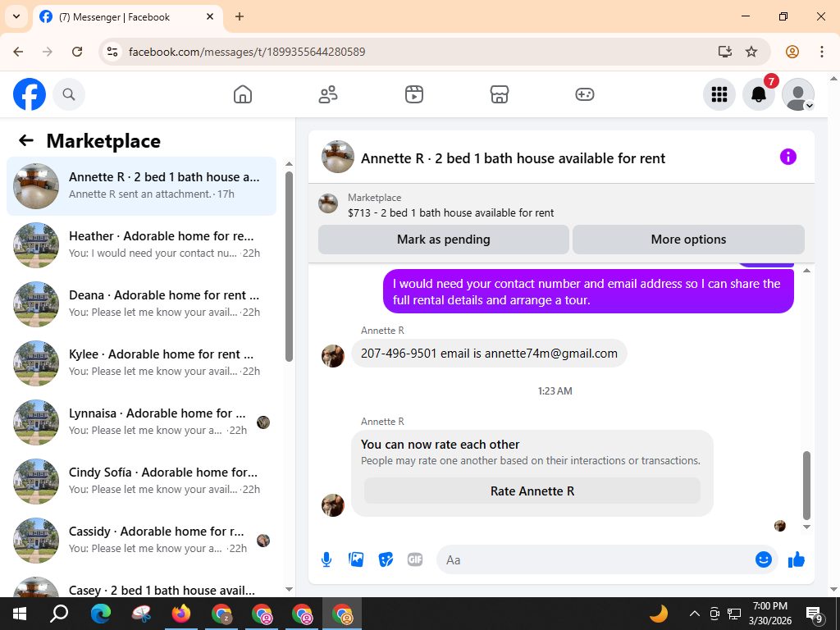Open Cassidy Adorable home conversation
840x630 pixels.
(x=141, y=540)
